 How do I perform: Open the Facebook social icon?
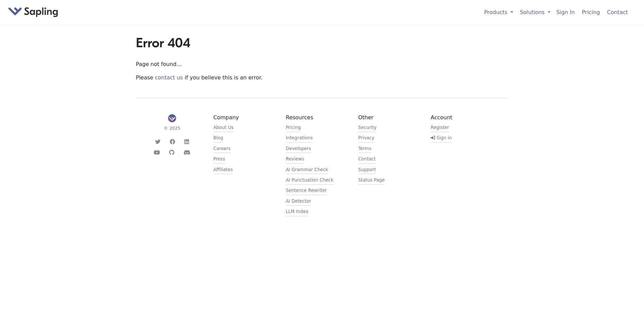pos(172,142)
